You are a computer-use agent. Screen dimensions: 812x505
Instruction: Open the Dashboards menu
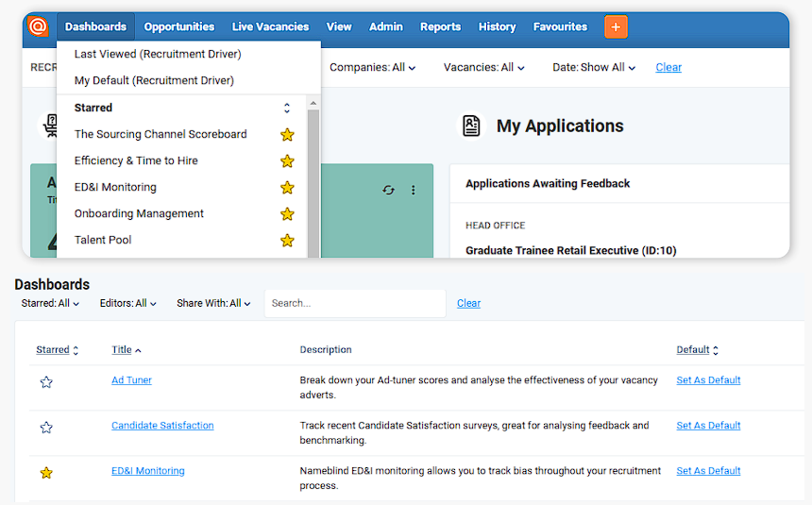point(95,26)
